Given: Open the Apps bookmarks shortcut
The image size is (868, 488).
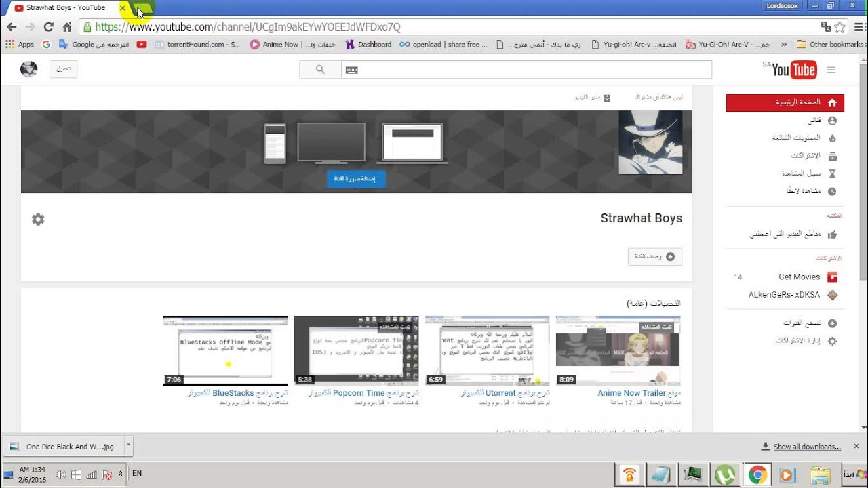Looking at the screenshot, I should (20, 45).
